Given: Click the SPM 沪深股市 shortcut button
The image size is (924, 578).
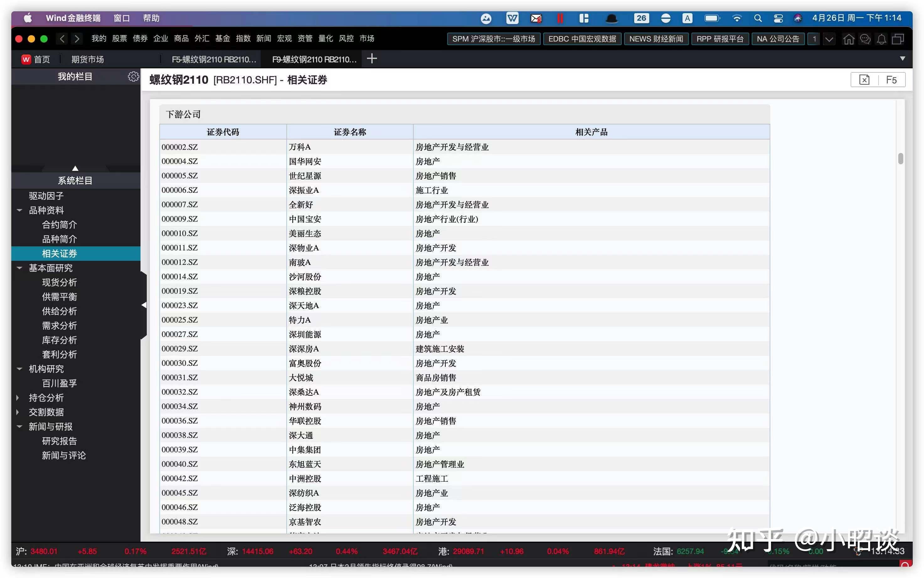Looking at the screenshot, I should (x=494, y=39).
